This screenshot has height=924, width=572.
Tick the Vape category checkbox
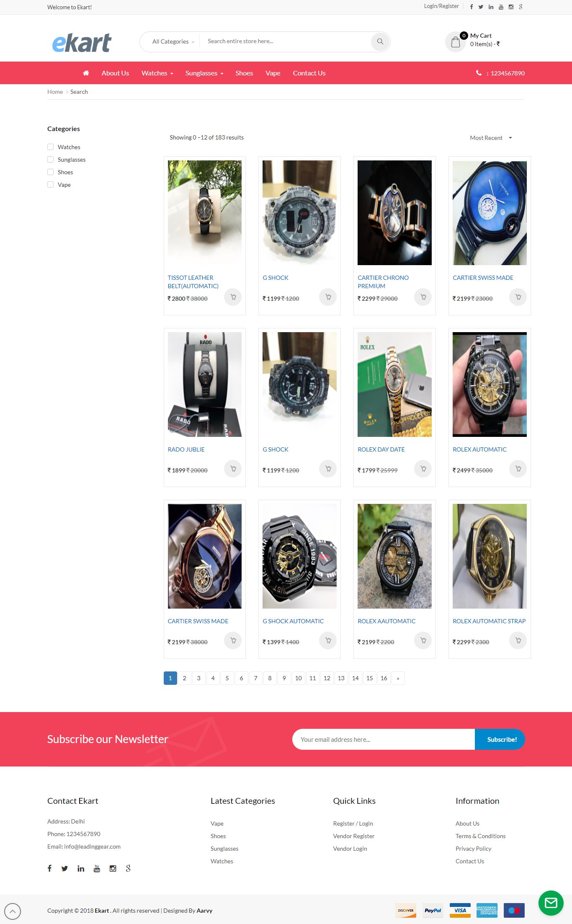click(x=51, y=185)
